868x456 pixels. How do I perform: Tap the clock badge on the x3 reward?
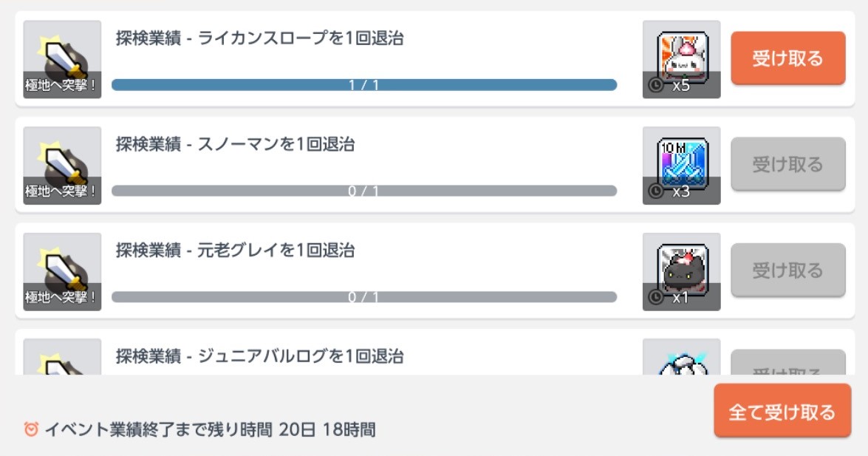coord(656,191)
